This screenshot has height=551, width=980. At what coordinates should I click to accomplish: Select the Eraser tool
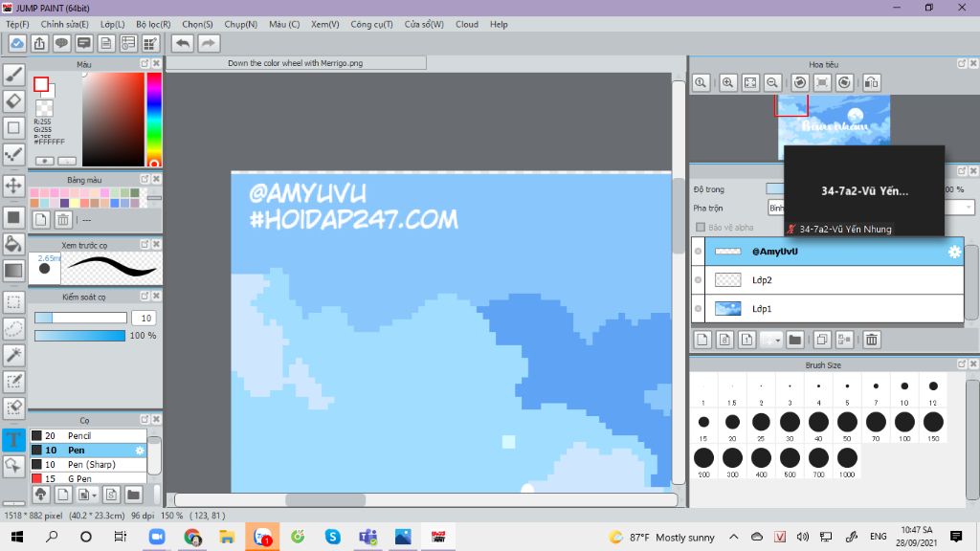(x=13, y=100)
